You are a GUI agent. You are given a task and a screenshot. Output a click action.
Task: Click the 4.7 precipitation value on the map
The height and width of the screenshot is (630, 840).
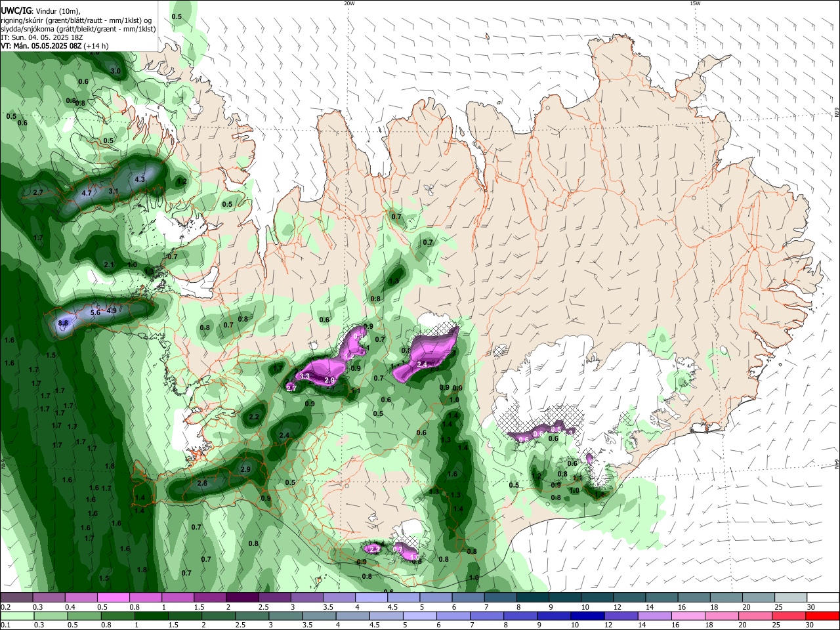point(87,194)
